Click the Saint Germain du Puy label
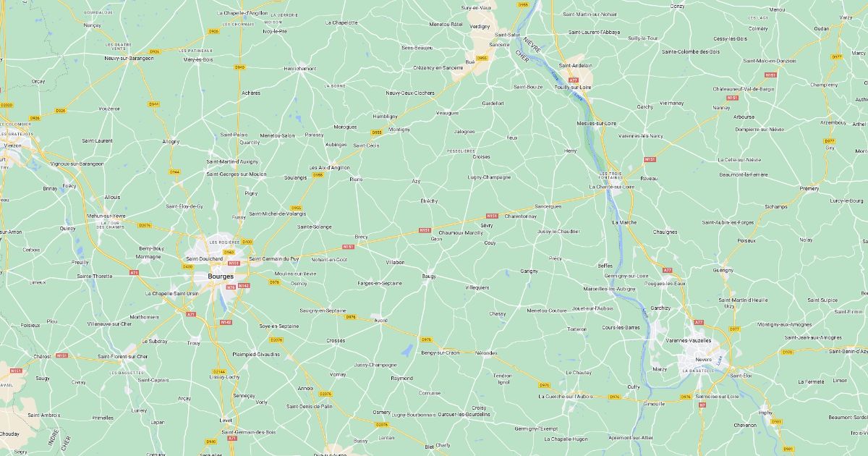This screenshot has height=456, width=868. pyautogui.click(x=273, y=258)
